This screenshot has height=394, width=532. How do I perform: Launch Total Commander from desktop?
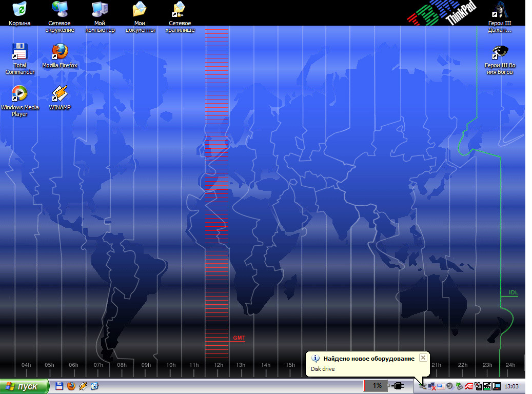[x=19, y=52]
